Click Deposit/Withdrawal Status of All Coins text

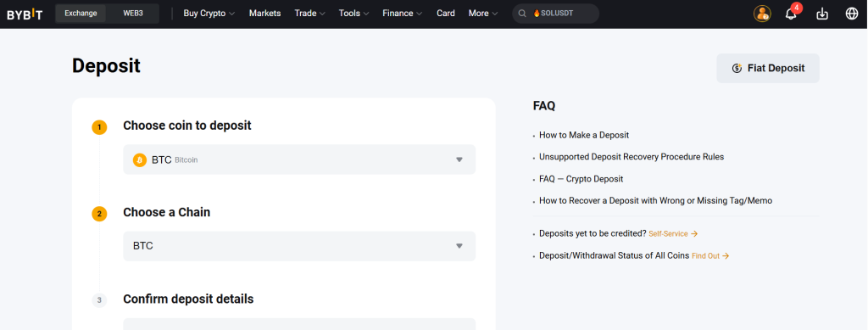615,256
